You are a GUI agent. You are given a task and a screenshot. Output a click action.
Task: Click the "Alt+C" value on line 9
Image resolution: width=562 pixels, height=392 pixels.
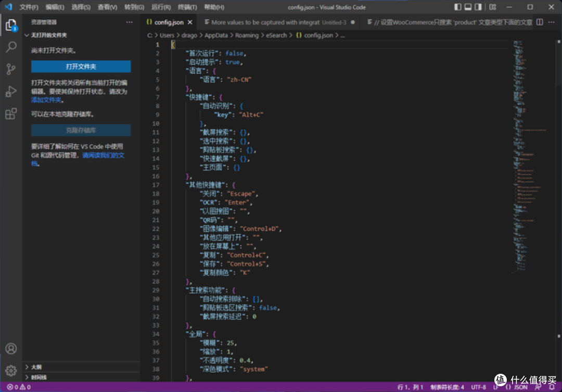coord(251,115)
